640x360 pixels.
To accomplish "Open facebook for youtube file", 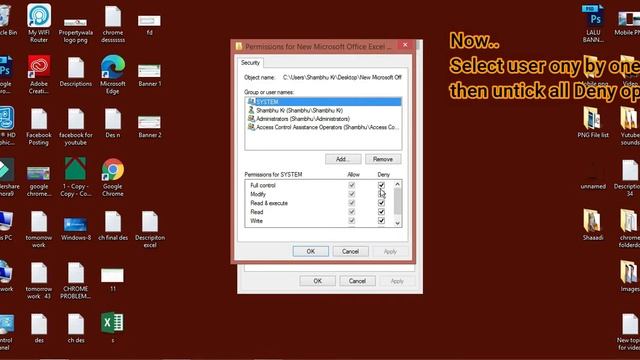I will [x=76, y=127].
